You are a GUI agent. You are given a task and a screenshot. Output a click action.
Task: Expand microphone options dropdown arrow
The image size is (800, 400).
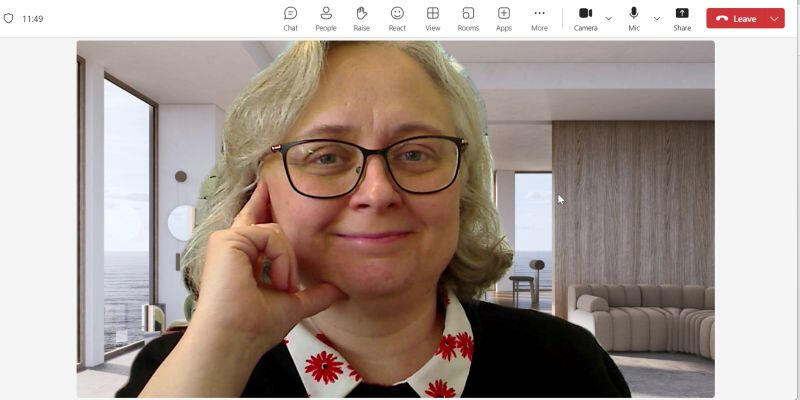[x=657, y=19]
